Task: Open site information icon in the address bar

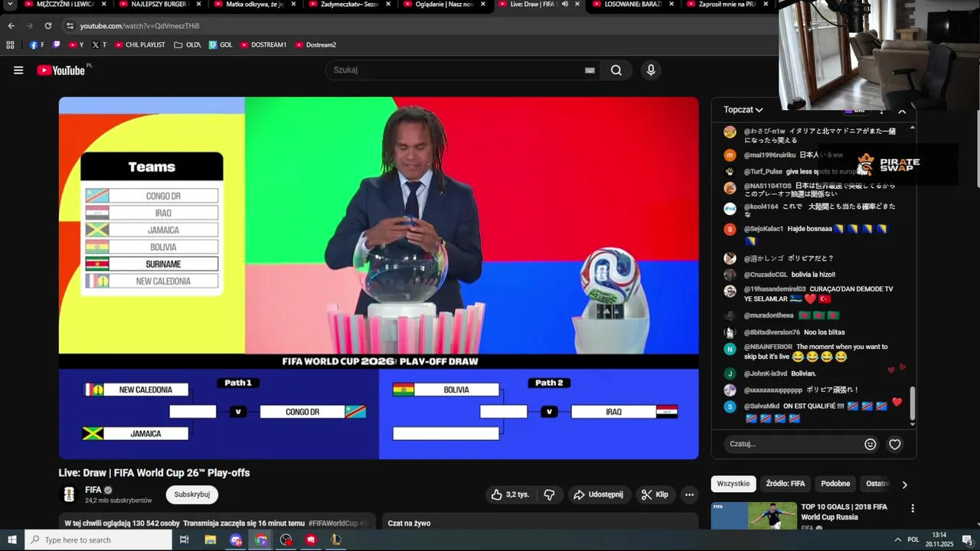Action: click(x=70, y=25)
